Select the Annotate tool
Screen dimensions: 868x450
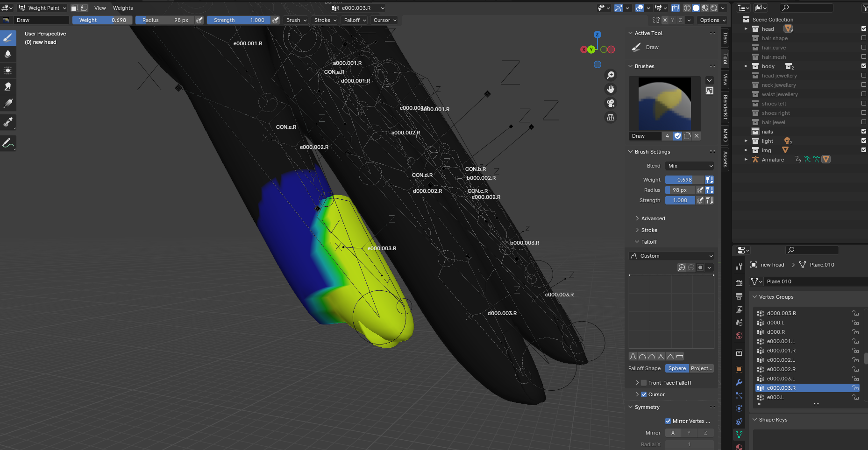pyautogui.click(x=8, y=143)
